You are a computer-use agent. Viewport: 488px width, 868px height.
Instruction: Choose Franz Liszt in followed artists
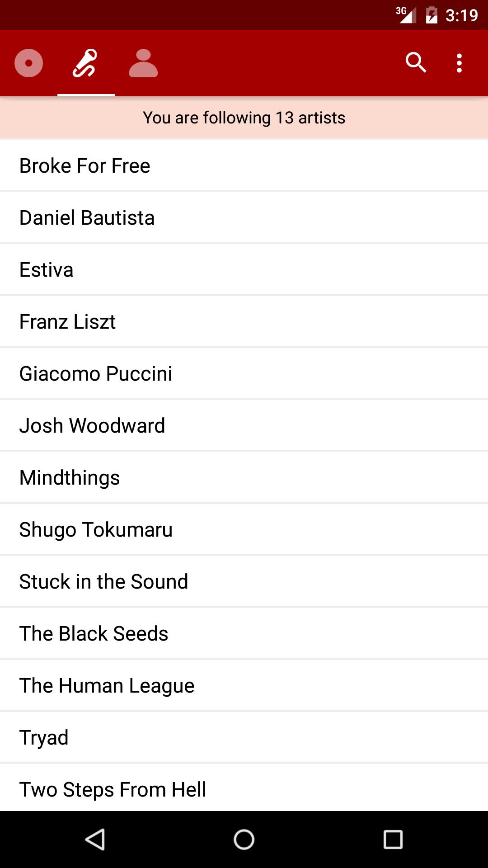coord(244,321)
